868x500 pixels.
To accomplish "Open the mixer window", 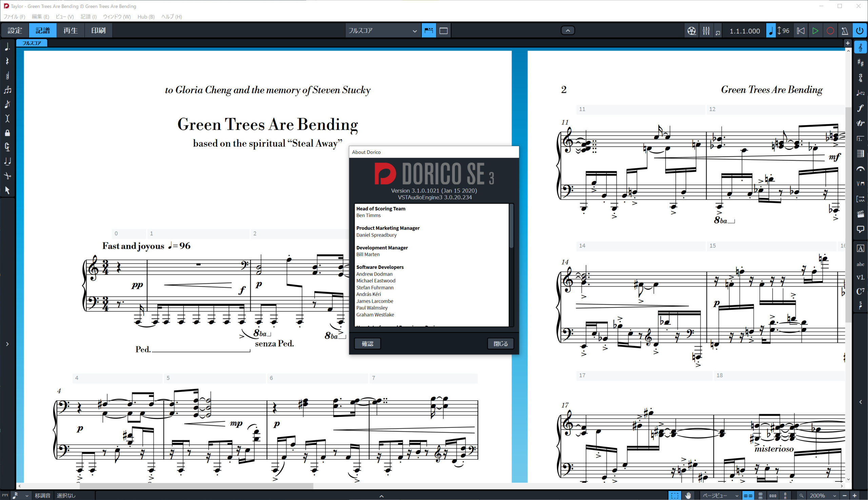I will coord(706,31).
